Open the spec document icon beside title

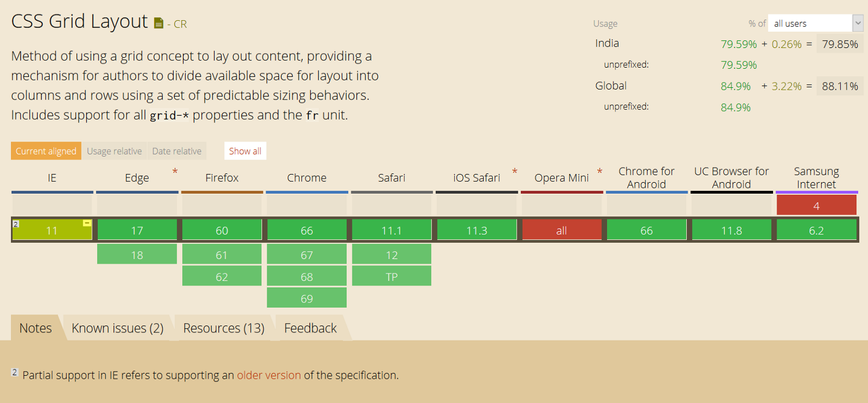[x=159, y=23]
